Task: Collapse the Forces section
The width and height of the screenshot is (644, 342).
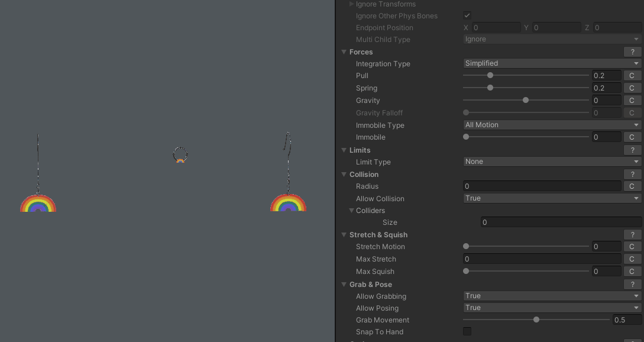Action: point(344,52)
